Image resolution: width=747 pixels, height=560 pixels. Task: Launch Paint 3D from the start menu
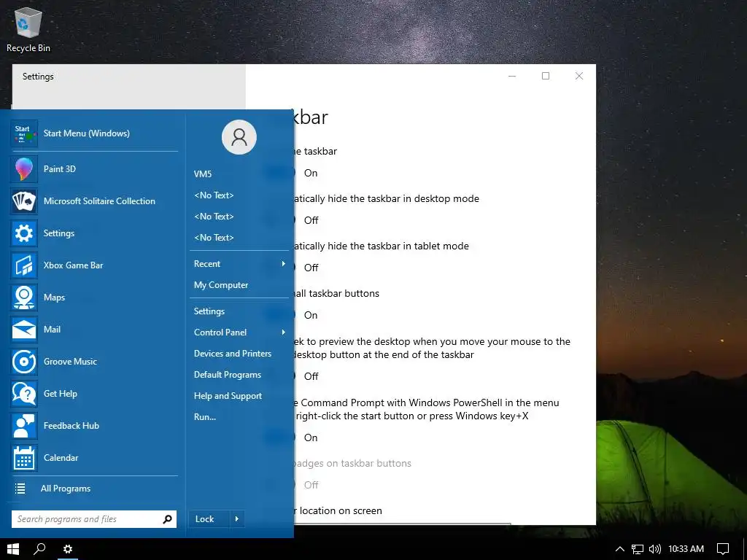24,169
